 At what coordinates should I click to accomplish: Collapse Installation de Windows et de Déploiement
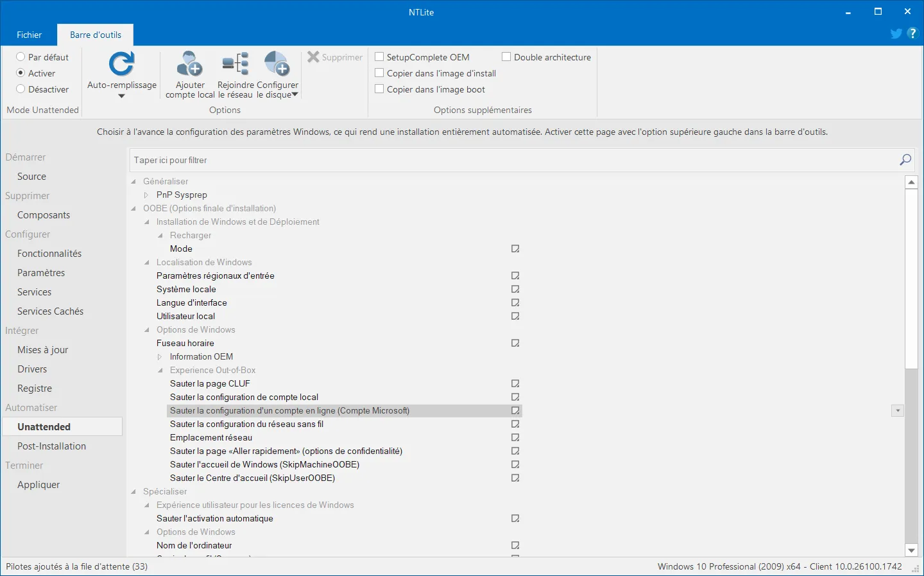(x=147, y=222)
